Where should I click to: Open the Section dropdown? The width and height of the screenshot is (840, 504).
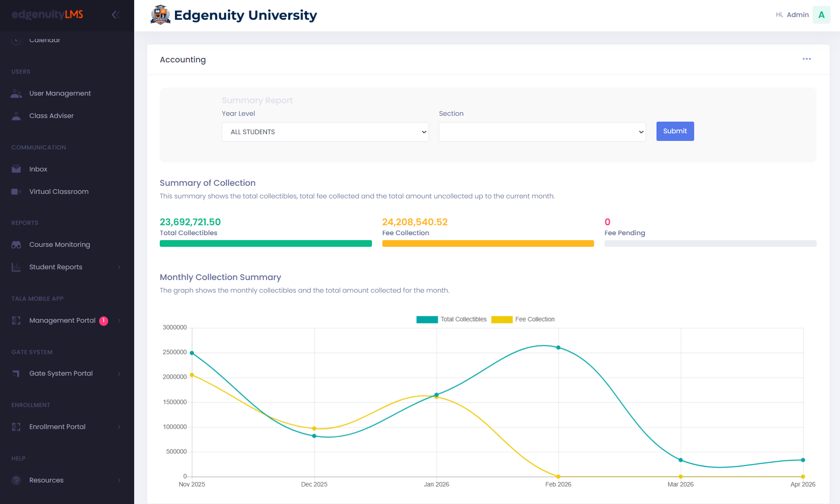click(x=542, y=131)
